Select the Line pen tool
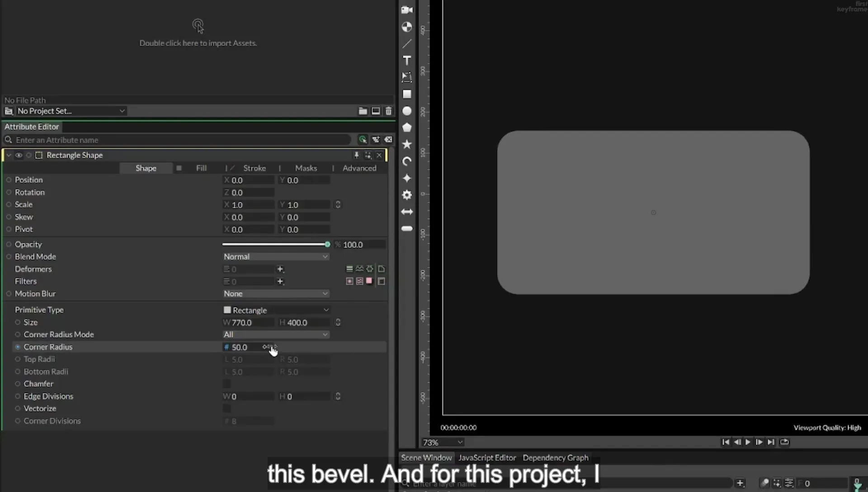 (x=407, y=44)
